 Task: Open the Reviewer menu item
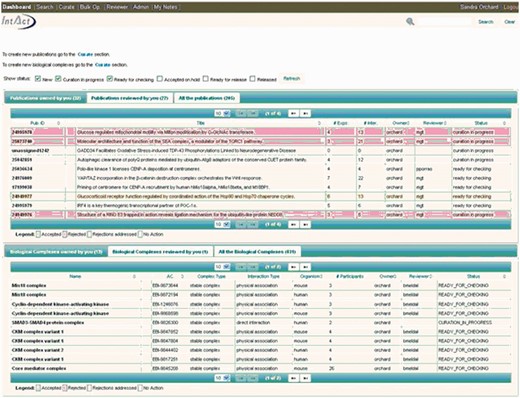click(x=117, y=7)
